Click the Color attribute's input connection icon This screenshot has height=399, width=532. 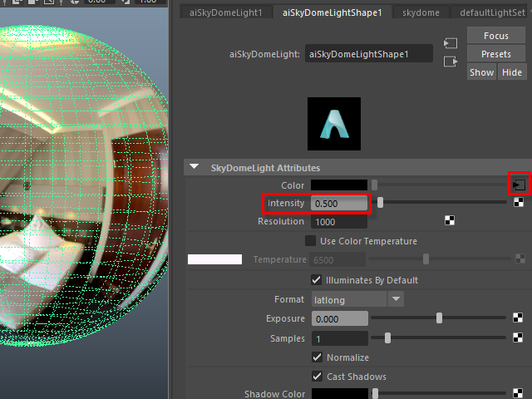[x=519, y=185]
